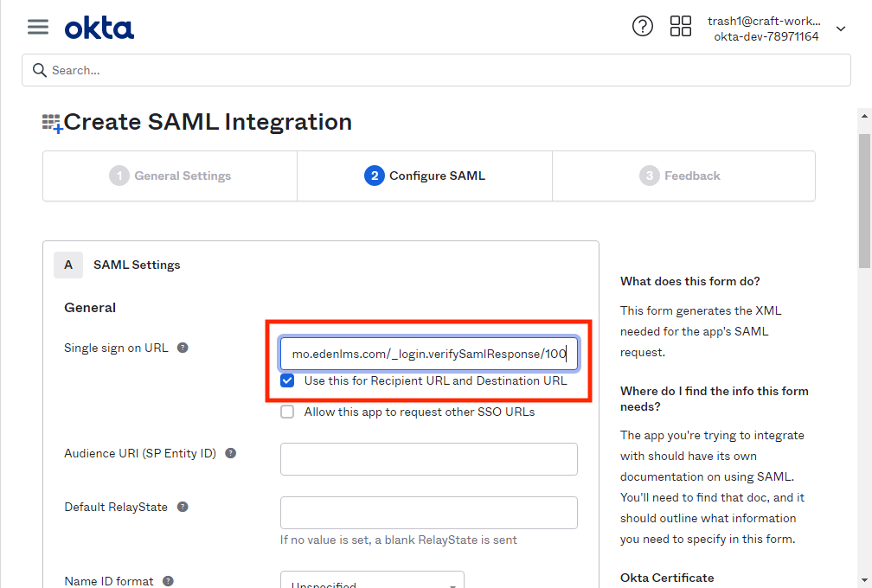Open the Name ID format dropdown
The width and height of the screenshot is (872, 588).
tap(372, 579)
